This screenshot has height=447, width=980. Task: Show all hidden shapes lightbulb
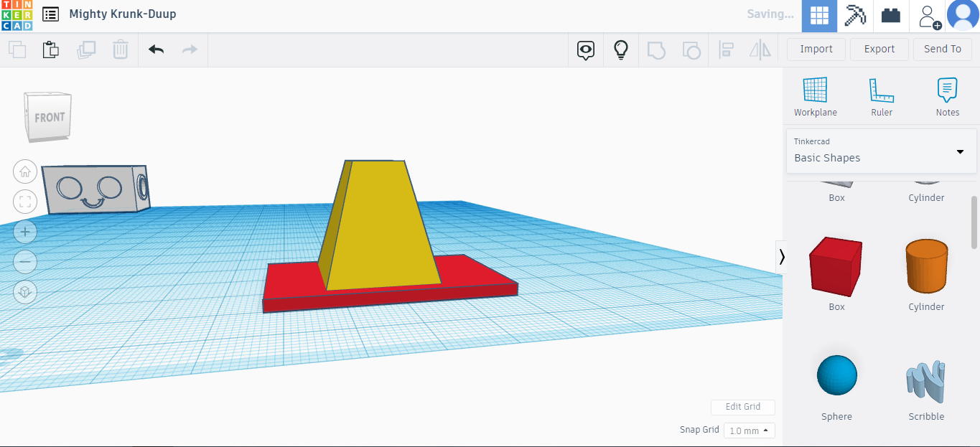pos(621,50)
